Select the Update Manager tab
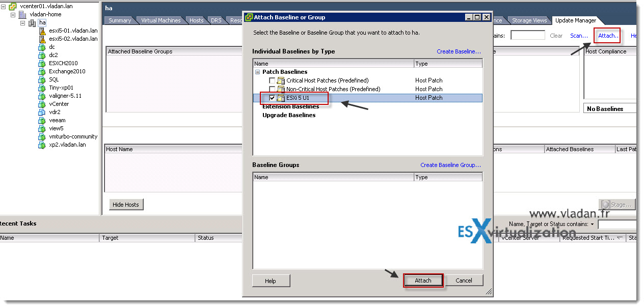Screen dimensions: 644x308 pos(575,20)
